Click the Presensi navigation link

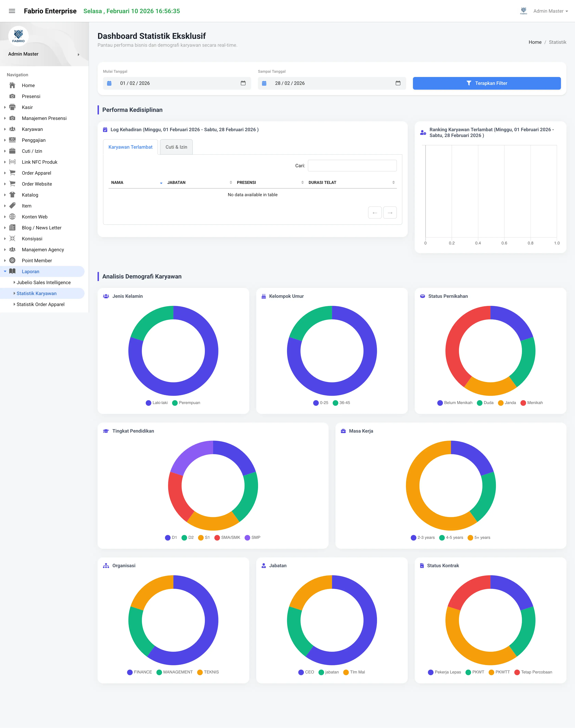[31, 96]
